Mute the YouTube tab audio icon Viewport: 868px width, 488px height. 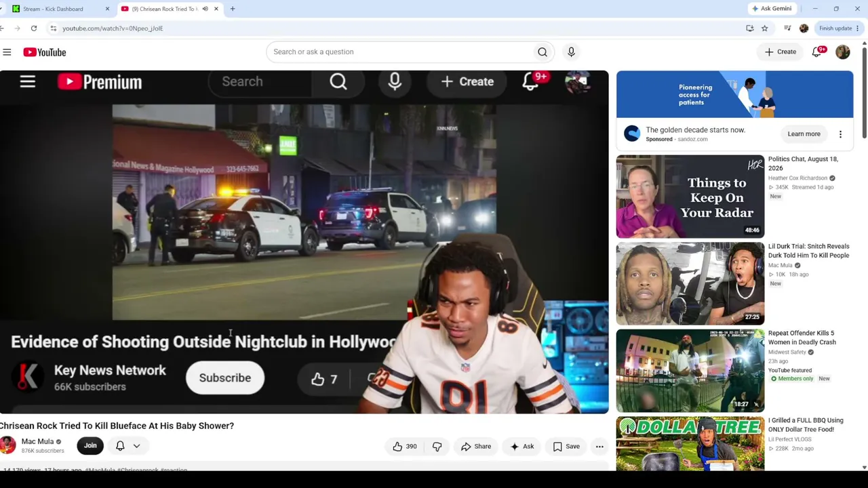205,9
